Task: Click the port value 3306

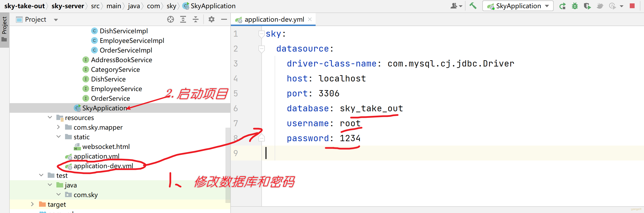Action: point(329,93)
